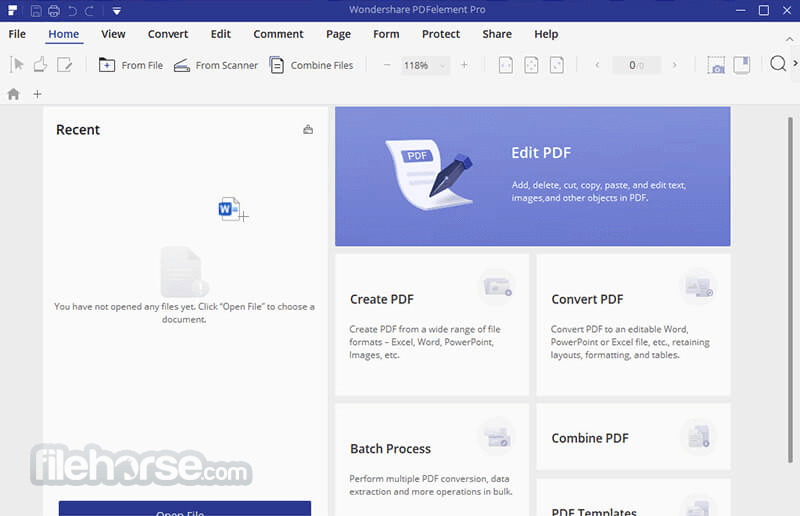Open the search magnifier tool
This screenshot has height=516, width=800.
pyautogui.click(x=778, y=64)
